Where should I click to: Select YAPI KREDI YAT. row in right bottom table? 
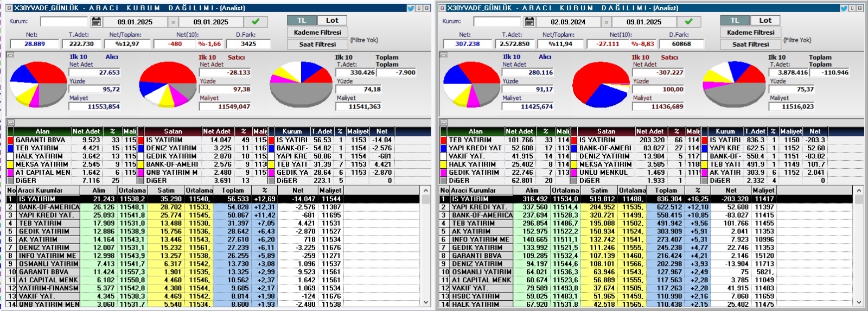click(x=646, y=207)
